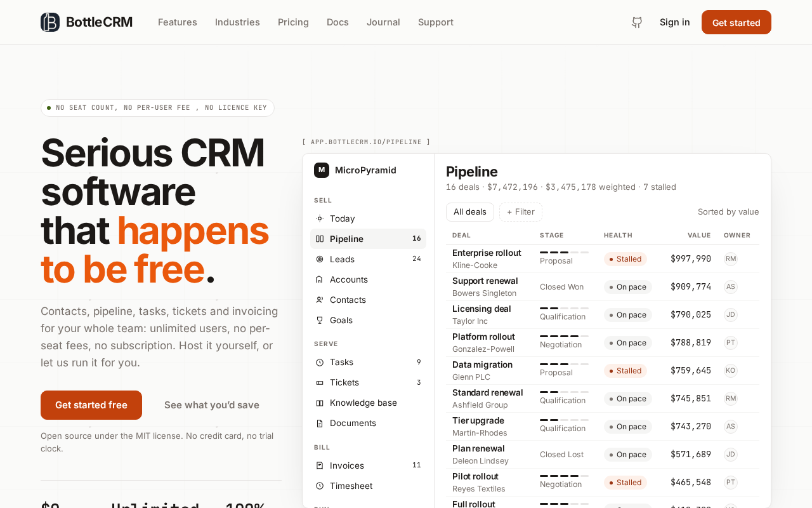Click See what you'd save link

[x=212, y=405]
